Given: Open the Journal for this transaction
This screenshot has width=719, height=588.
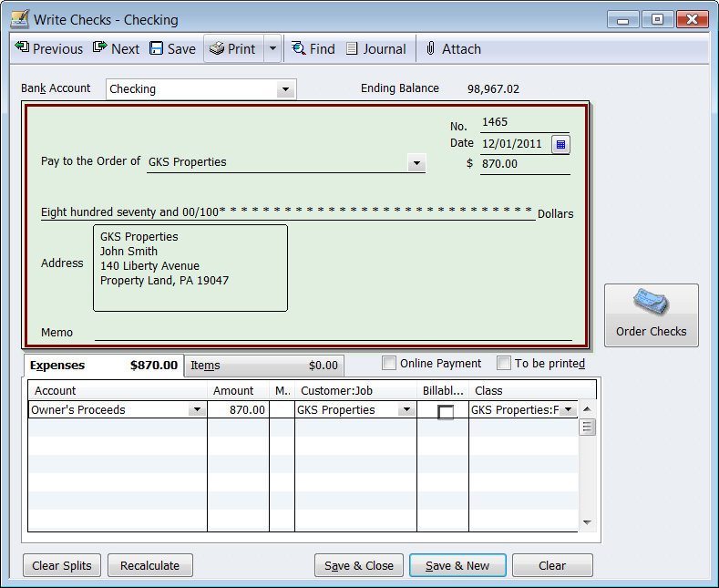Looking at the screenshot, I should pos(375,49).
